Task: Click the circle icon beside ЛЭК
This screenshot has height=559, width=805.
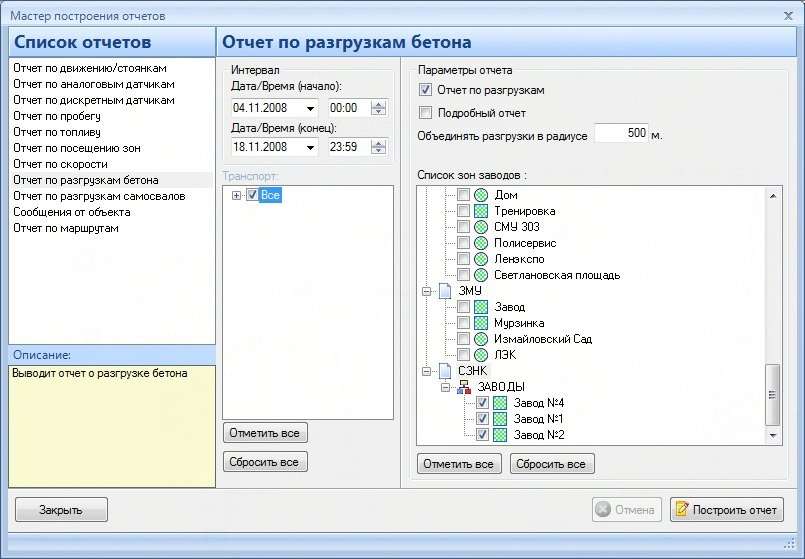Action: (x=481, y=355)
